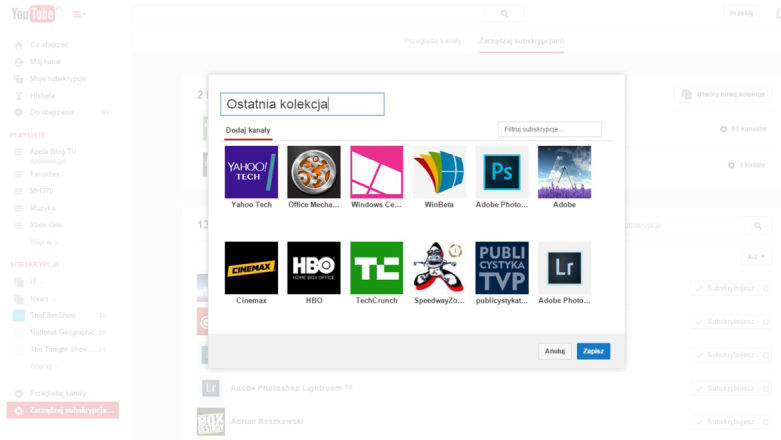
Task: Open National Geographic subscription
Action: point(62,332)
